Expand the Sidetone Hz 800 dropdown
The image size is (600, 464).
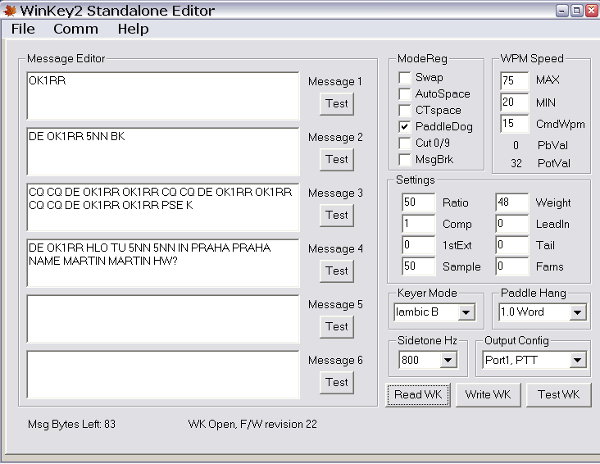(448, 360)
